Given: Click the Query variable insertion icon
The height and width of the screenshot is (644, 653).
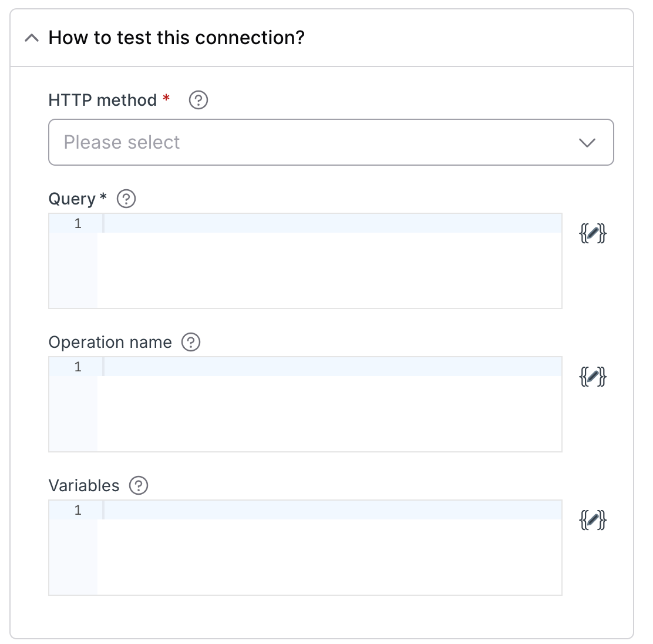Looking at the screenshot, I should 593,233.
